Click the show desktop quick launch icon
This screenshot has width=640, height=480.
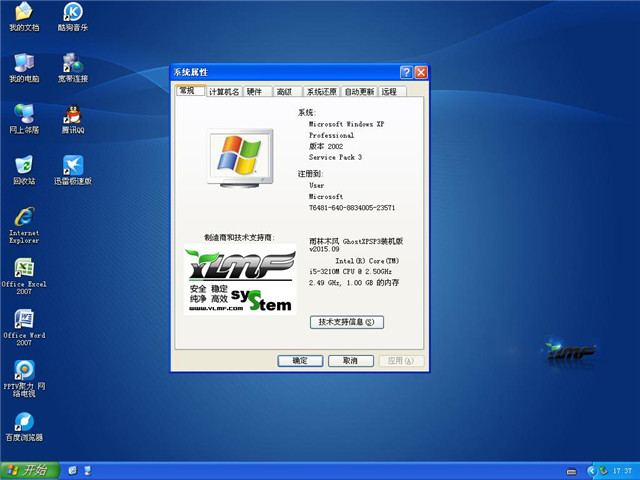pyautogui.click(x=87, y=471)
